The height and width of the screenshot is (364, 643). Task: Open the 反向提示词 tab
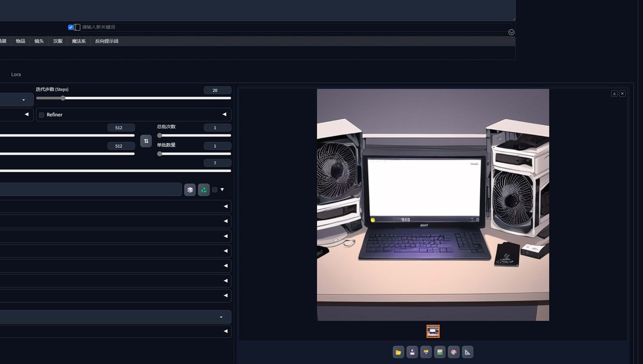(106, 41)
